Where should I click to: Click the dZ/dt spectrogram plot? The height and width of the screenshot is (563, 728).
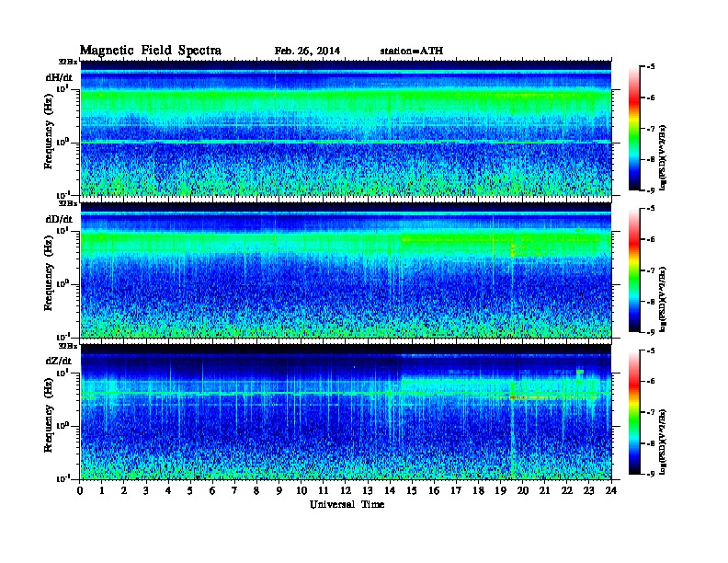click(346, 411)
